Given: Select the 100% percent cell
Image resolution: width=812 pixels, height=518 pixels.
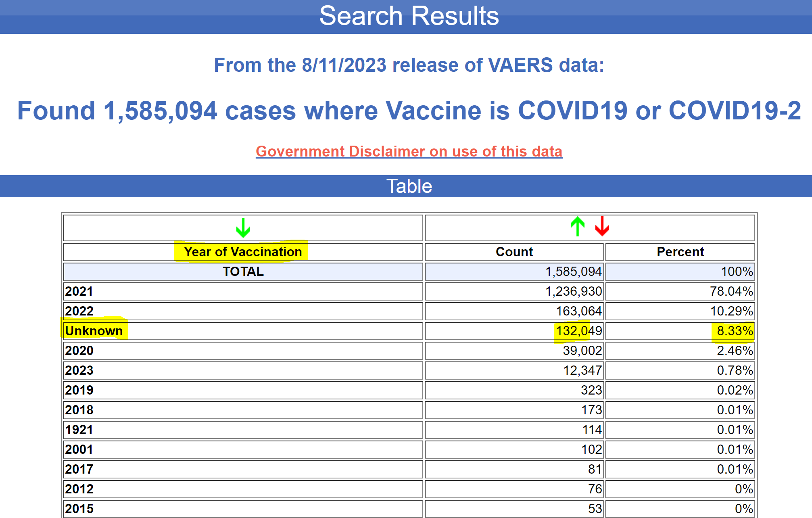Looking at the screenshot, I should point(680,272).
